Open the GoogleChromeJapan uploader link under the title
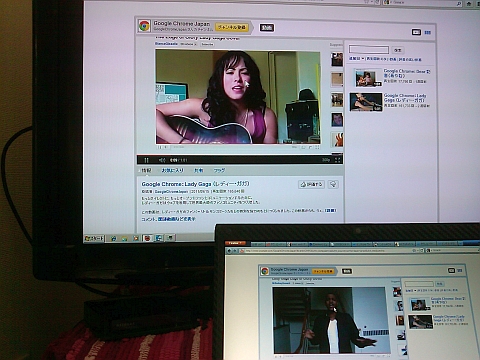Image resolution: width=480 pixels, height=360 pixels. (x=171, y=192)
